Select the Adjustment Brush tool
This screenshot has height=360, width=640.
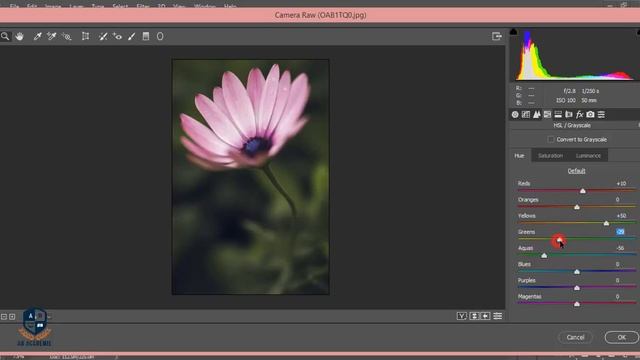tap(131, 36)
